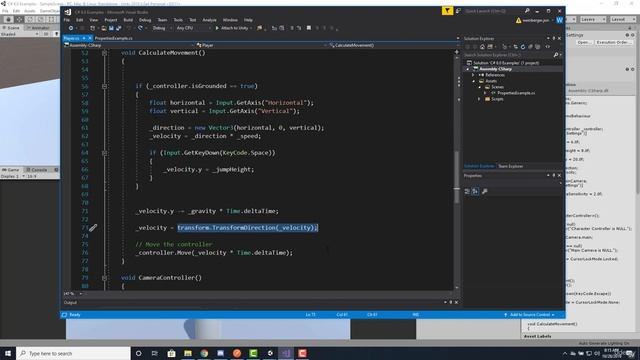Click the Properties panel Categorized icon
The image size is (640, 360).
tap(467, 191)
